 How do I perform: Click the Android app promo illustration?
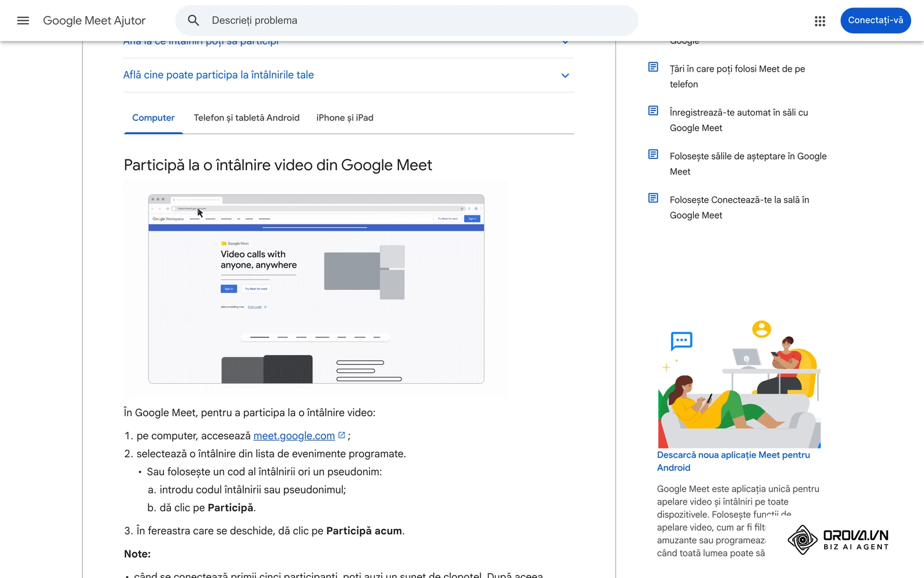(739, 384)
